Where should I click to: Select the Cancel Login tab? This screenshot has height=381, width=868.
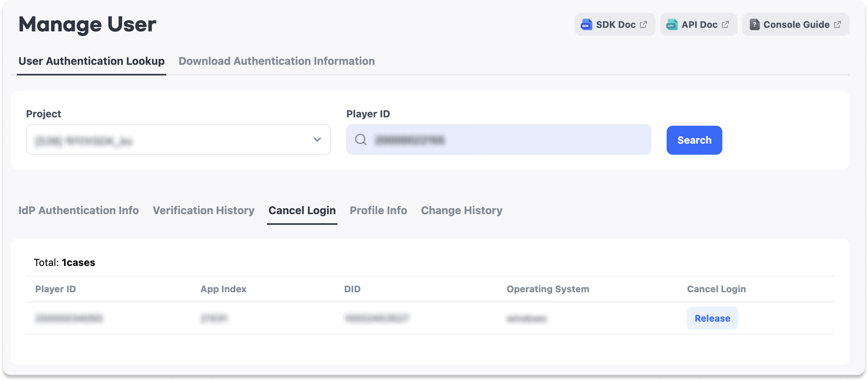click(302, 210)
